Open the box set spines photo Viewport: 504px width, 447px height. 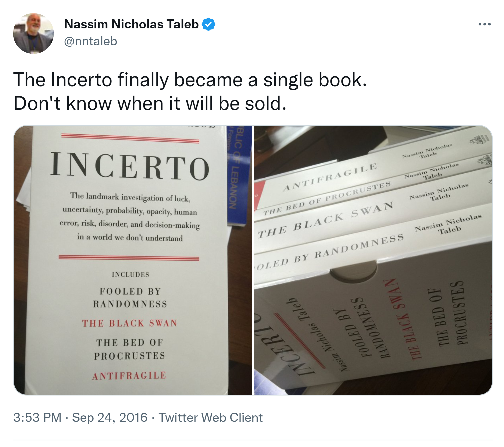pos(373,260)
